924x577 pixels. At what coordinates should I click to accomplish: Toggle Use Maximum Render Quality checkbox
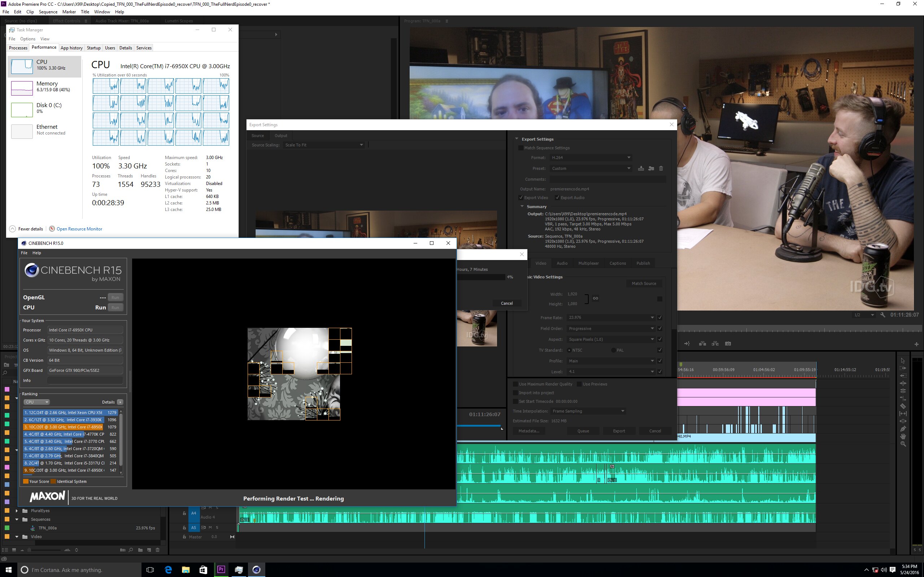515,384
